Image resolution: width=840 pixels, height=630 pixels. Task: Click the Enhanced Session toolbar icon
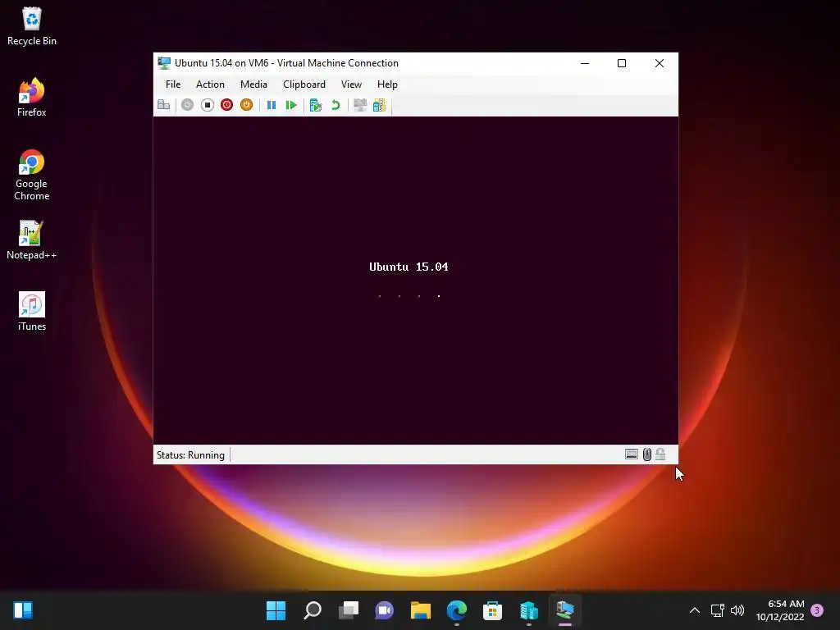(360, 105)
